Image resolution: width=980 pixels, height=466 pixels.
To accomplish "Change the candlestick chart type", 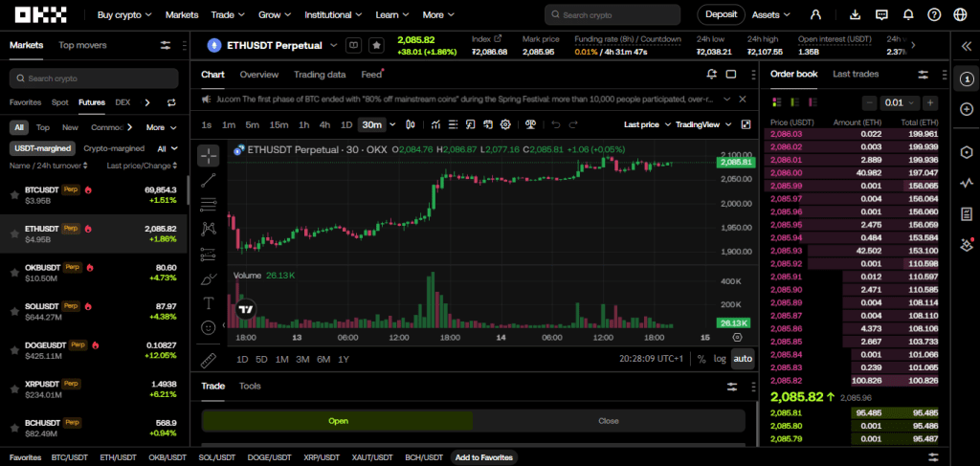I will 410,124.
